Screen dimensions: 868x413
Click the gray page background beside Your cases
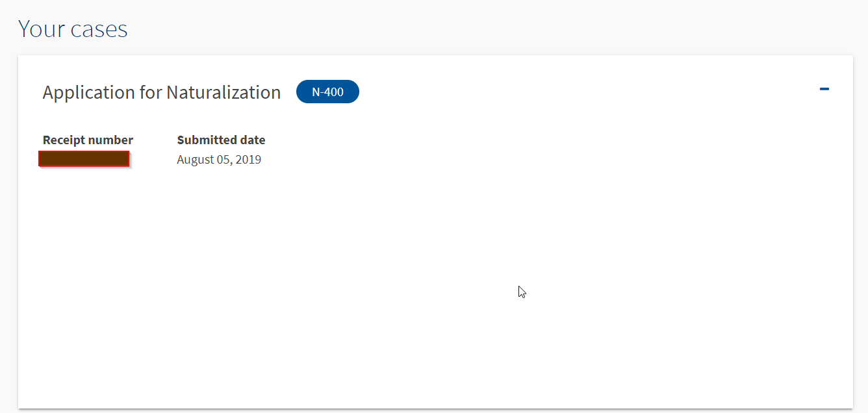tap(494, 29)
